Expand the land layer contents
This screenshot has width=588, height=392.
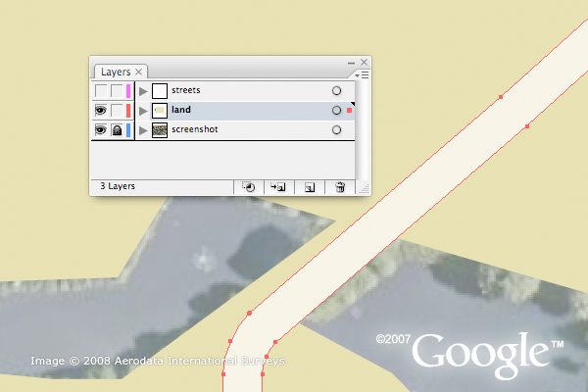[x=143, y=111]
